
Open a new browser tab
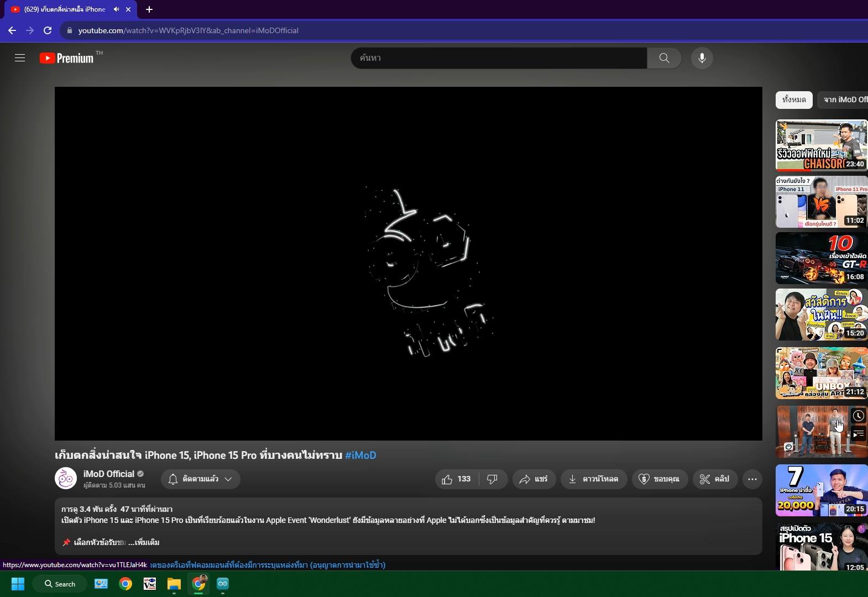149,9
